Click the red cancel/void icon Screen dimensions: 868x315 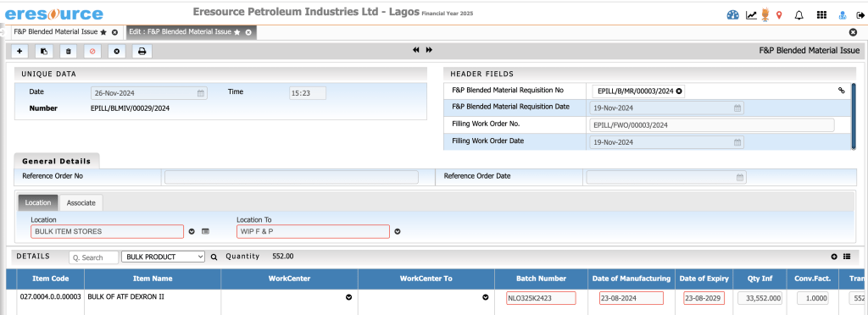92,52
